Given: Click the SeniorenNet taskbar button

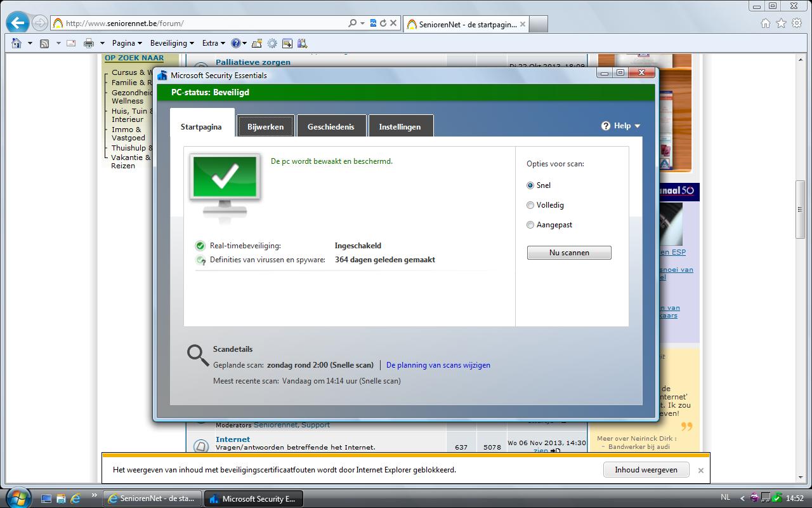Looking at the screenshot, I should point(152,498).
